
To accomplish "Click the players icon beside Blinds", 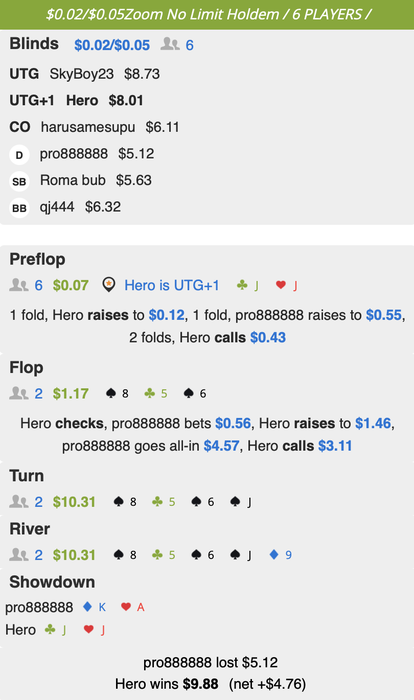I will pyautogui.click(x=170, y=44).
